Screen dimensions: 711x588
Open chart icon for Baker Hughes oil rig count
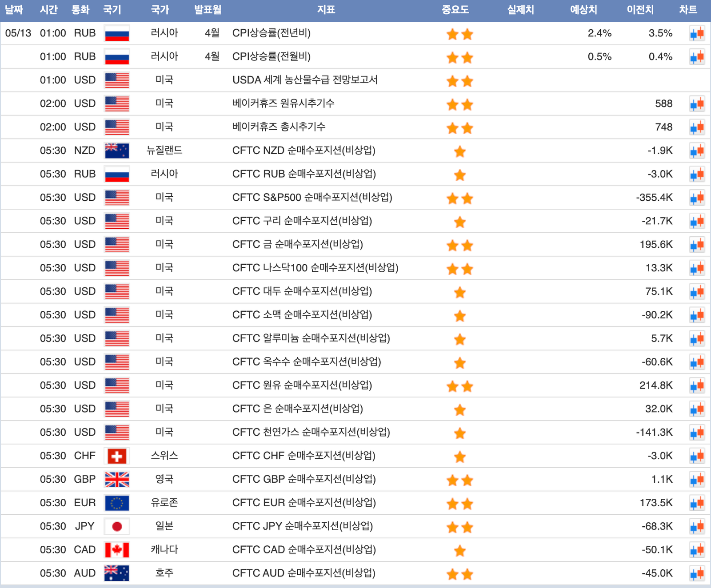(697, 104)
